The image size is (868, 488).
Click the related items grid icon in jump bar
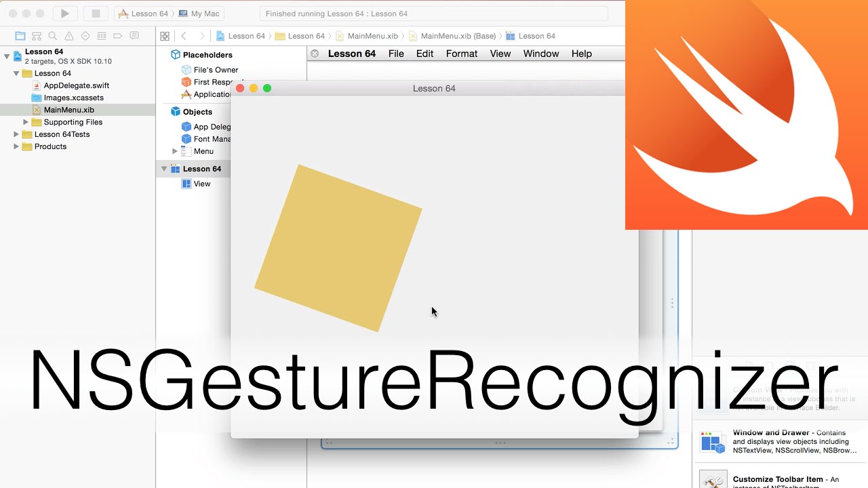pos(164,36)
